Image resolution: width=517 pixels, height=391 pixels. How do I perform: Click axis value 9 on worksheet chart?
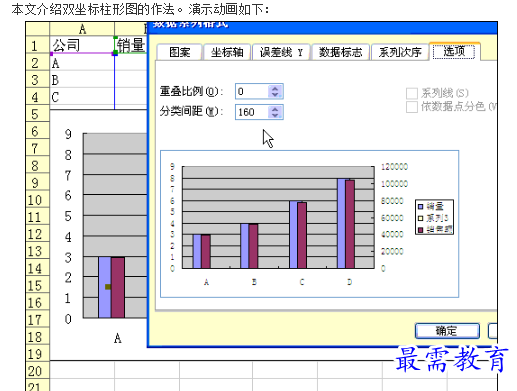click(x=68, y=134)
